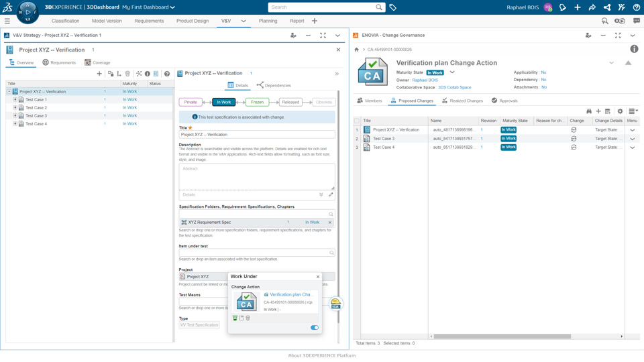This screenshot has height=362, width=644.
Task: Open the help question mark icon in header
Action: pos(636,7)
